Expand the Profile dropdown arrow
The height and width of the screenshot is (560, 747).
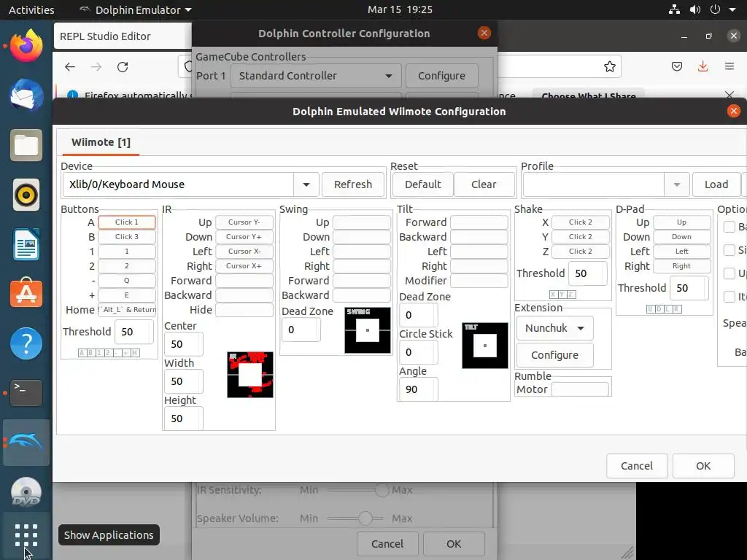tap(676, 184)
